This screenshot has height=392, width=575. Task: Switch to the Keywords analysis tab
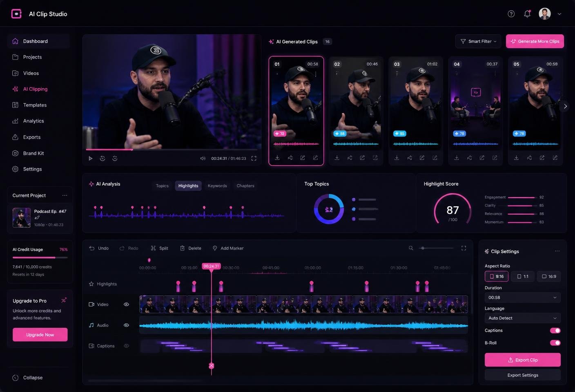click(217, 186)
